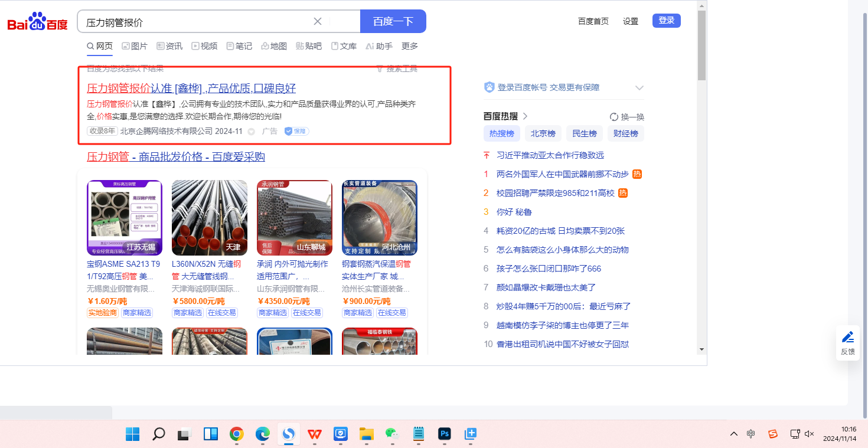This screenshot has width=868, height=448.
Task: Select the 热搜榜 tab
Action: [x=502, y=133]
